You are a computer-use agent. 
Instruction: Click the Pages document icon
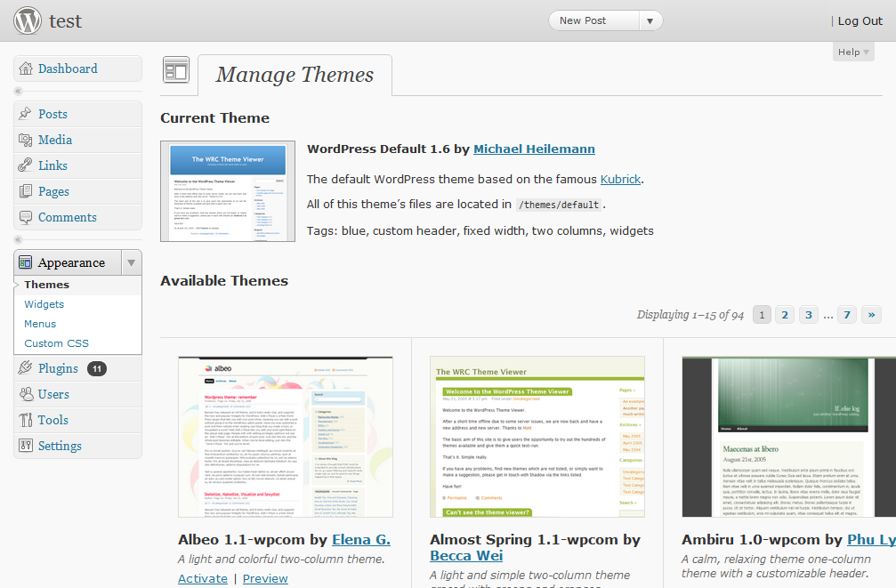26,191
